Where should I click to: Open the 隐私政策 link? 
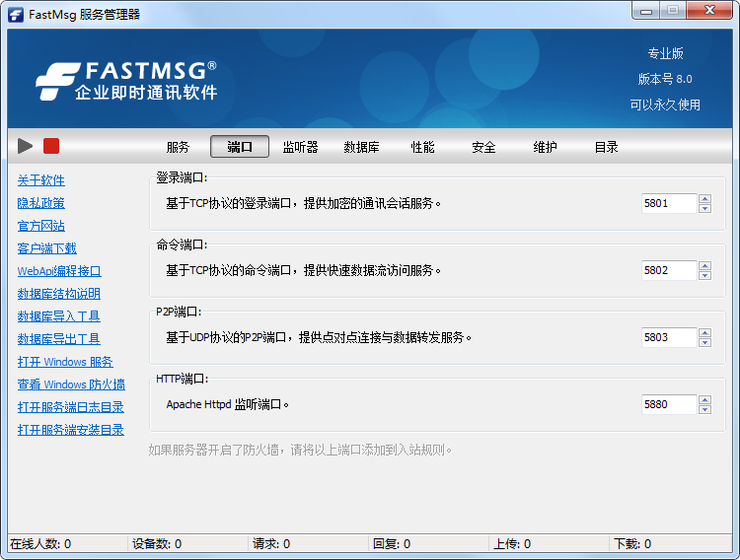click(x=41, y=203)
